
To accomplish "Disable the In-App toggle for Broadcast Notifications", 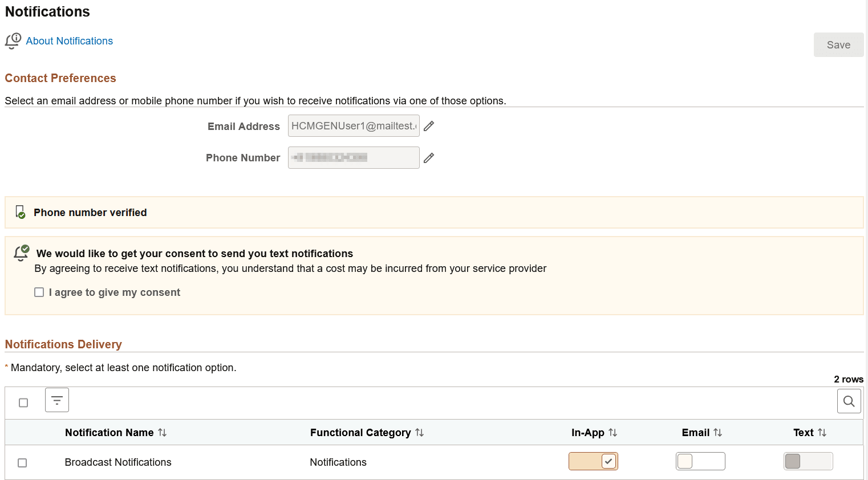I will click(x=593, y=461).
